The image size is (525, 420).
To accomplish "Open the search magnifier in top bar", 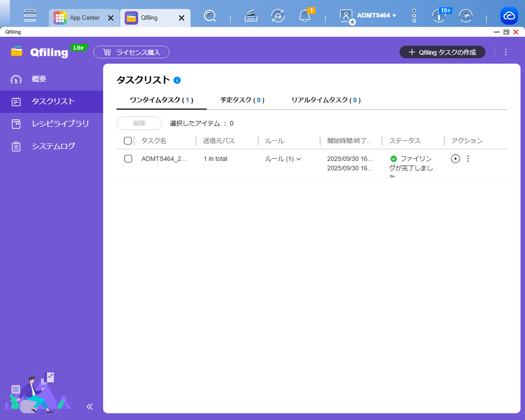I will (209, 16).
